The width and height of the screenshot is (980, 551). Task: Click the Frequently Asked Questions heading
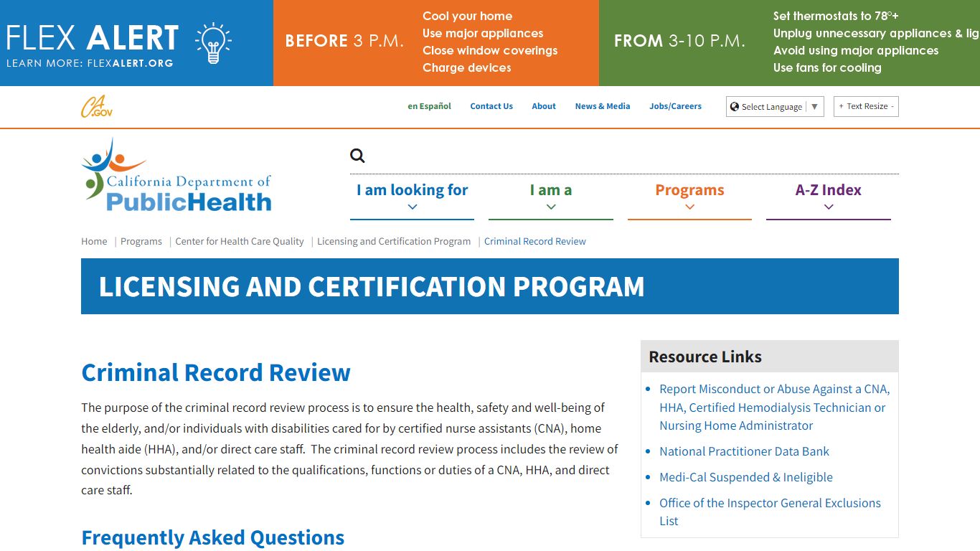coord(213,537)
